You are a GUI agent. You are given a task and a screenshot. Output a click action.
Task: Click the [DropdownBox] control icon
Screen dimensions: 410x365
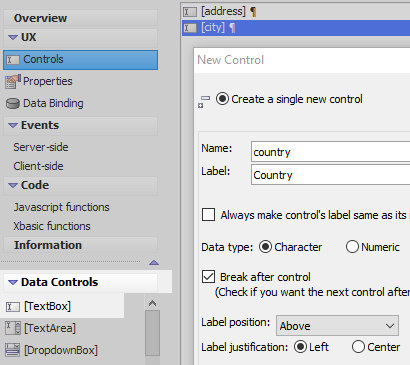pyautogui.click(x=13, y=350)
